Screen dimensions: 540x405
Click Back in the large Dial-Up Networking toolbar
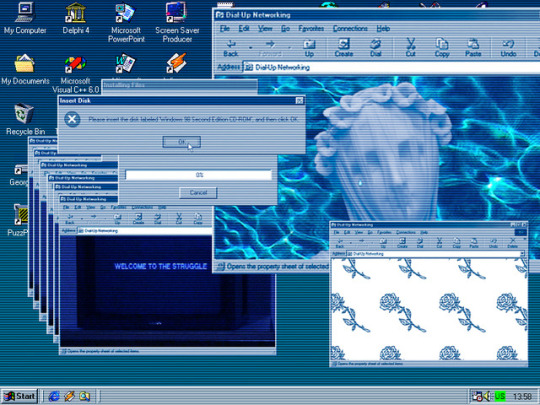tap(231, 48)
